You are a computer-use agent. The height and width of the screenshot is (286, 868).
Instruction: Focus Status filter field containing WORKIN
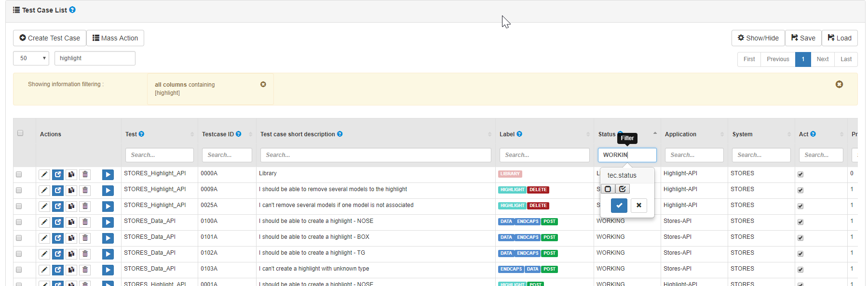click(627, 155)
